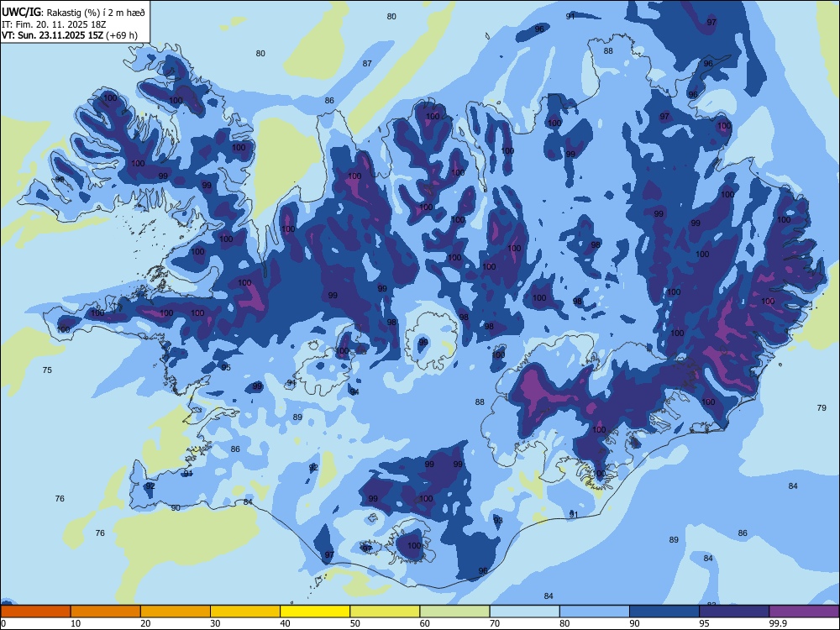This screenshot has height=630, width=840.
Task: Click the indigo 95–99.9 legend swatch
Action: tap(734, 612)
